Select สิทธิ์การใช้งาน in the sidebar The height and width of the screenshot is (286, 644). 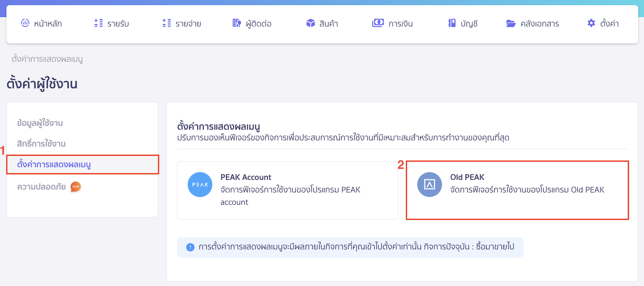click(x=41, y=143)
